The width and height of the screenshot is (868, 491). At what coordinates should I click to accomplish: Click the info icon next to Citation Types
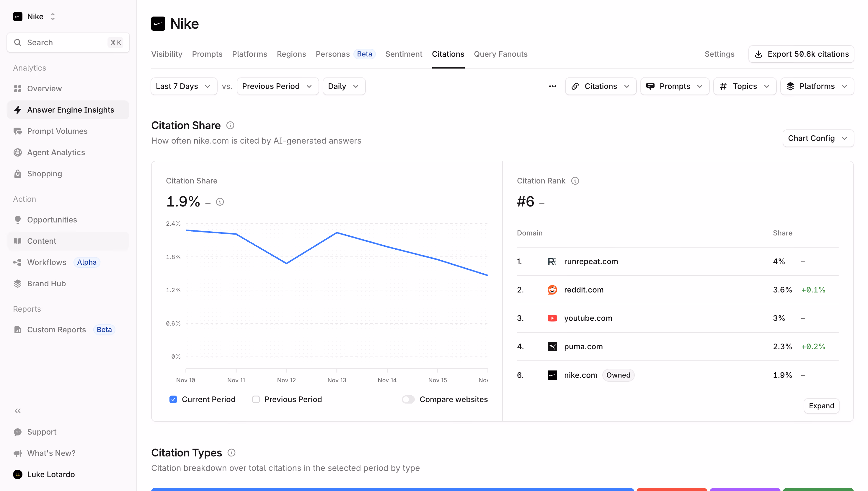click(231, 453)
